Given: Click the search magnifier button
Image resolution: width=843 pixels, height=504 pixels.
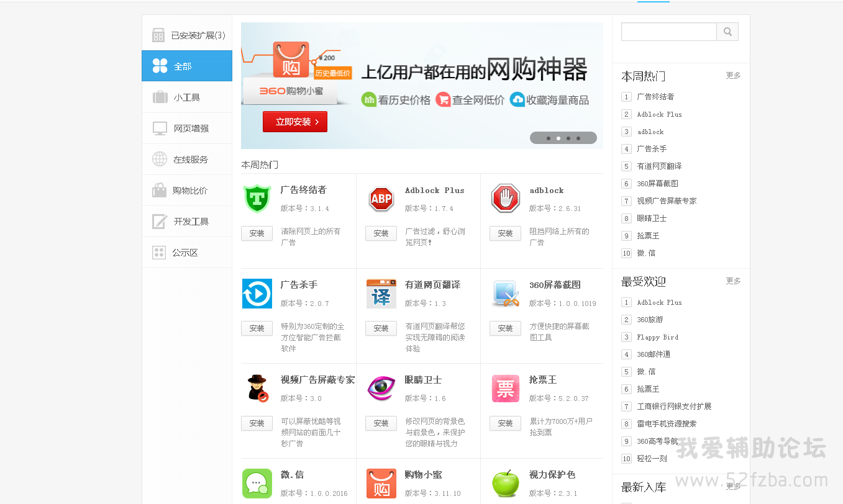Looking at the screenshot, I should tap(727, 32).
